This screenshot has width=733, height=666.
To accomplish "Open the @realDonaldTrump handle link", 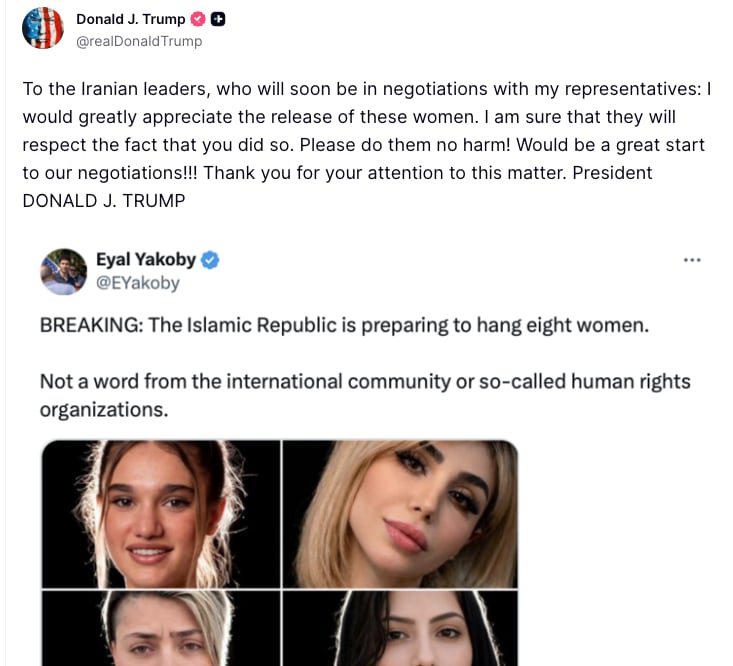I will pos(139,41).
